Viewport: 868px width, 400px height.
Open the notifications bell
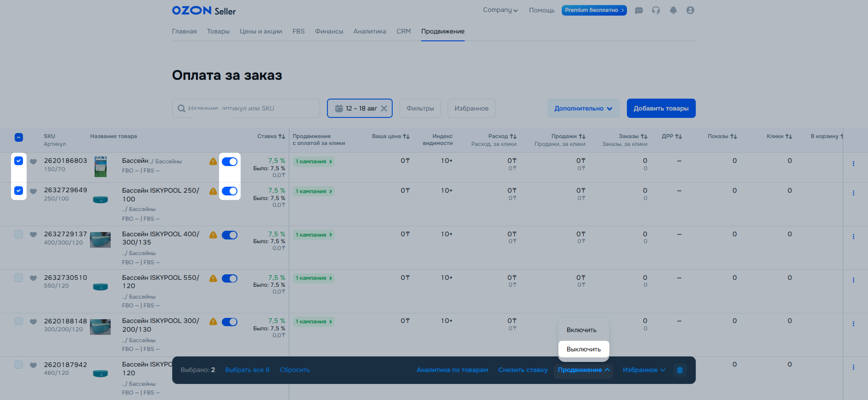tap(673, 10)
